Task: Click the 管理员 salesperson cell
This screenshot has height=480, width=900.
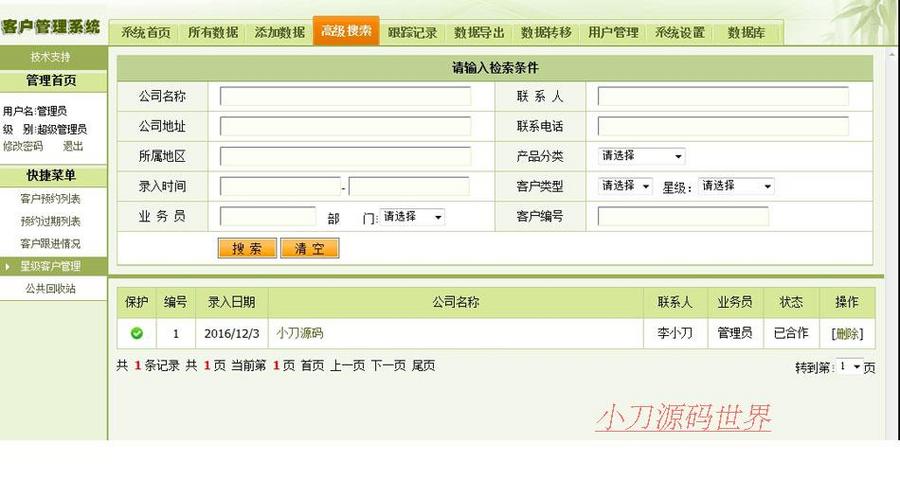Action: click(735, 333)
